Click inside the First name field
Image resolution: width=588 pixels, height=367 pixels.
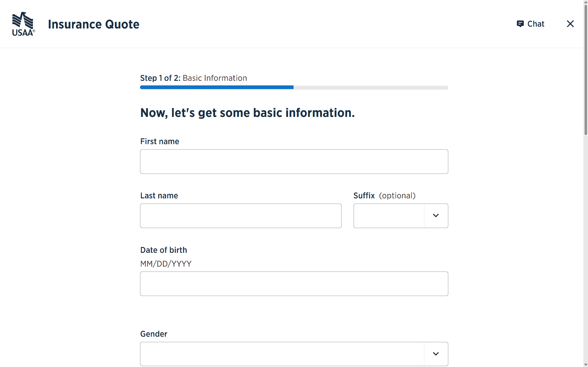tap(294, 161)
